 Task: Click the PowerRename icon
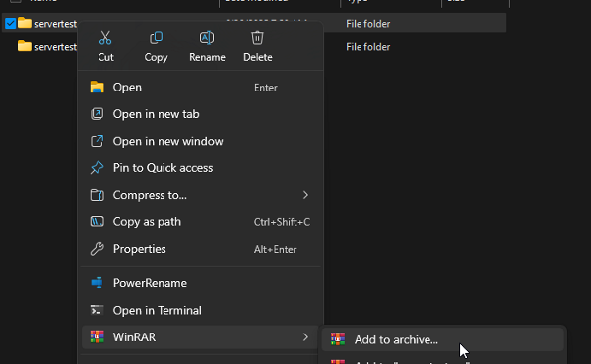pyautogui.click(x=97, y=283)
